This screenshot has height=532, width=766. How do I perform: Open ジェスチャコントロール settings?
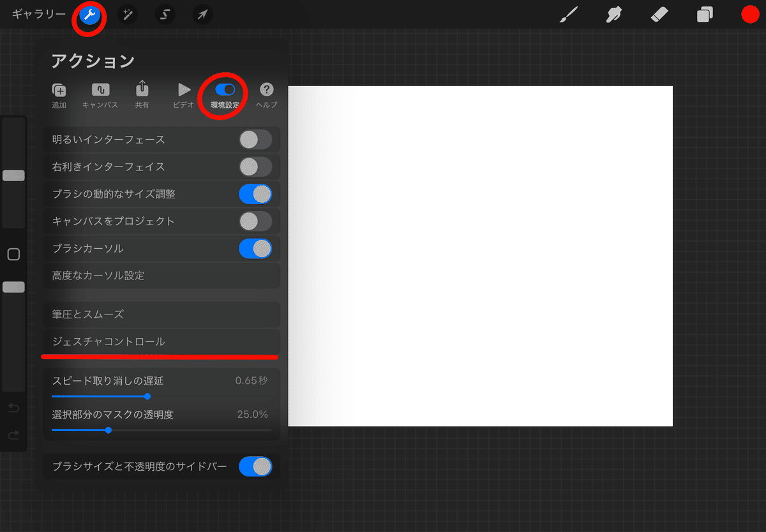point(162,341)
